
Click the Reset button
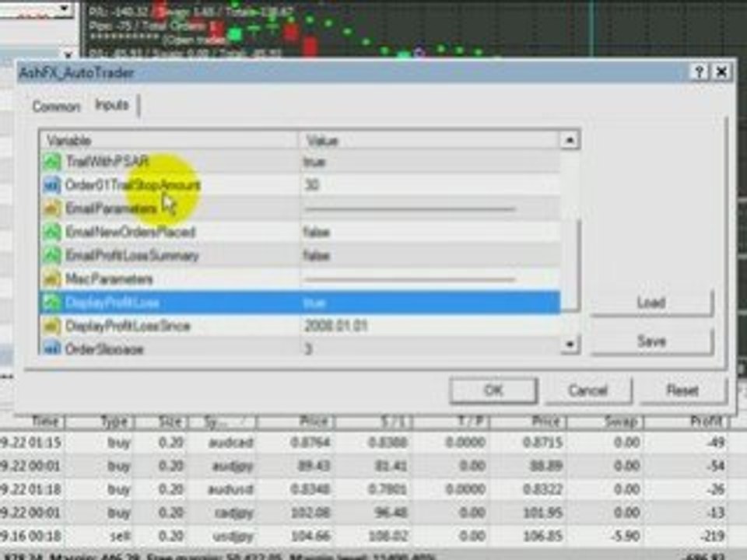(x=682, y=390)
